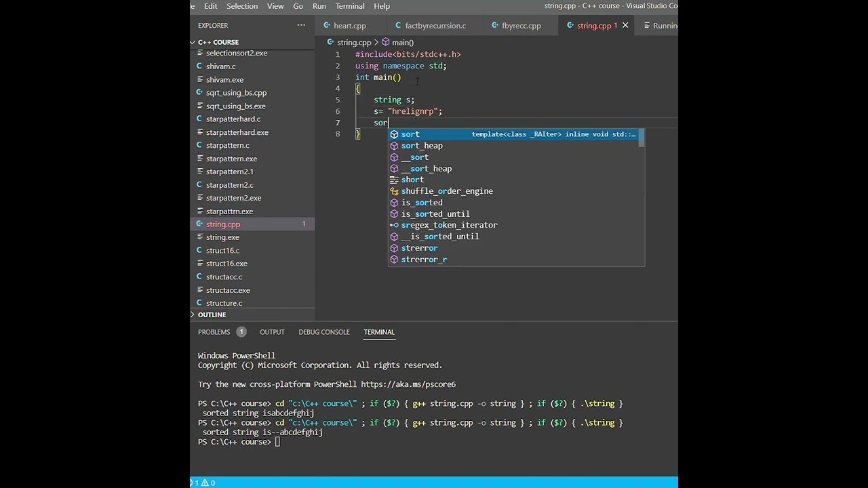
Task: Open structacc.c file
Action: [224, 277]
